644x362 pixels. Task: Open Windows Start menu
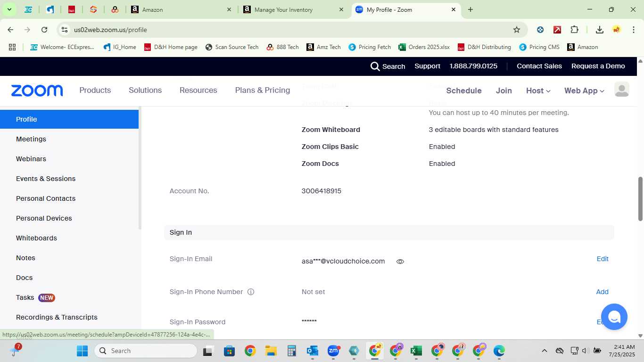[82, 351]
